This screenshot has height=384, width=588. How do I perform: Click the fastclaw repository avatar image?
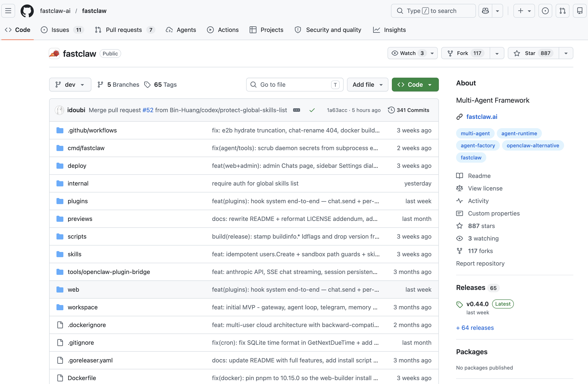(x=54, y=54)
